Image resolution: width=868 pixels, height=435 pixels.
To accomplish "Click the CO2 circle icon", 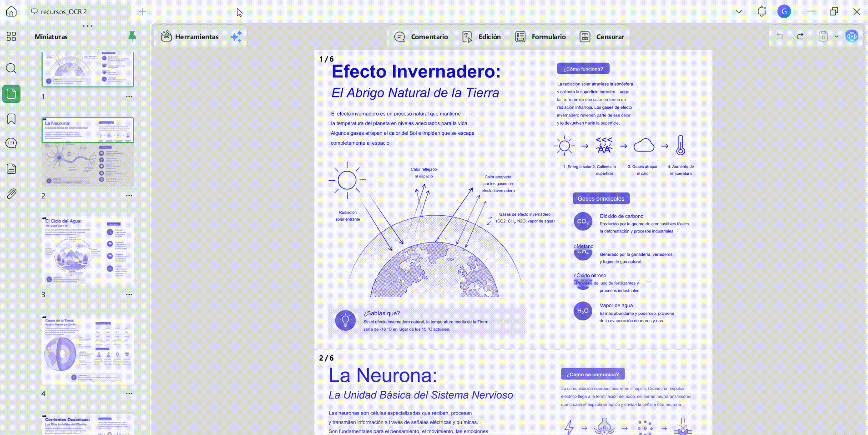I will click(583, 222).
